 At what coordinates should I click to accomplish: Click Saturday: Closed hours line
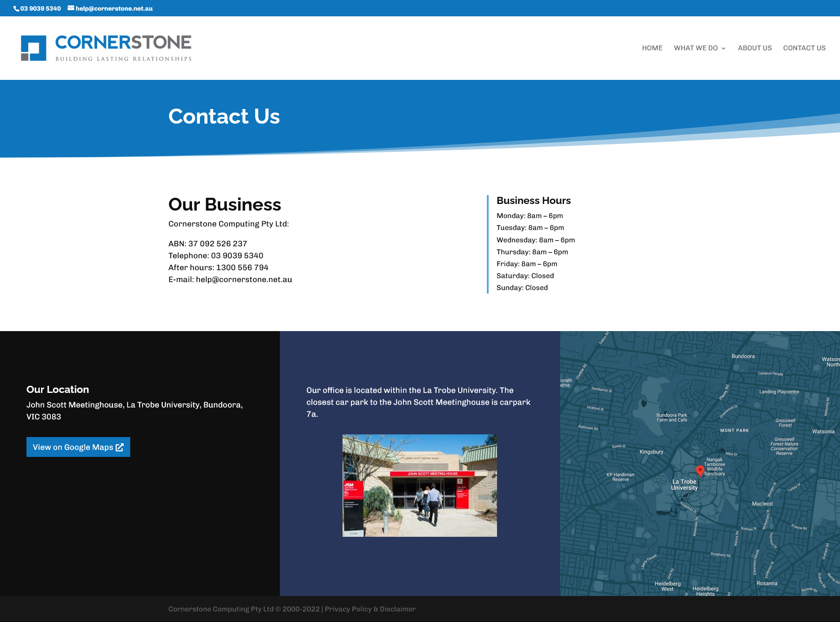click(525, 276)
